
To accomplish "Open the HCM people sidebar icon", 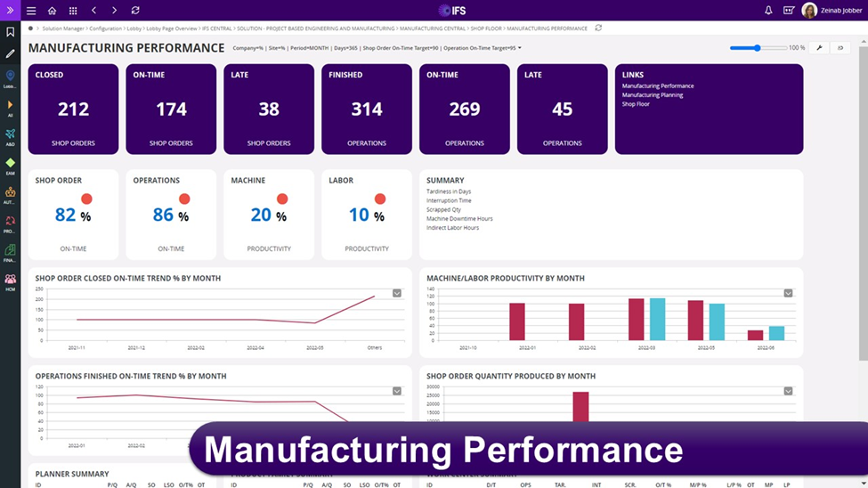I will [11, 280].
